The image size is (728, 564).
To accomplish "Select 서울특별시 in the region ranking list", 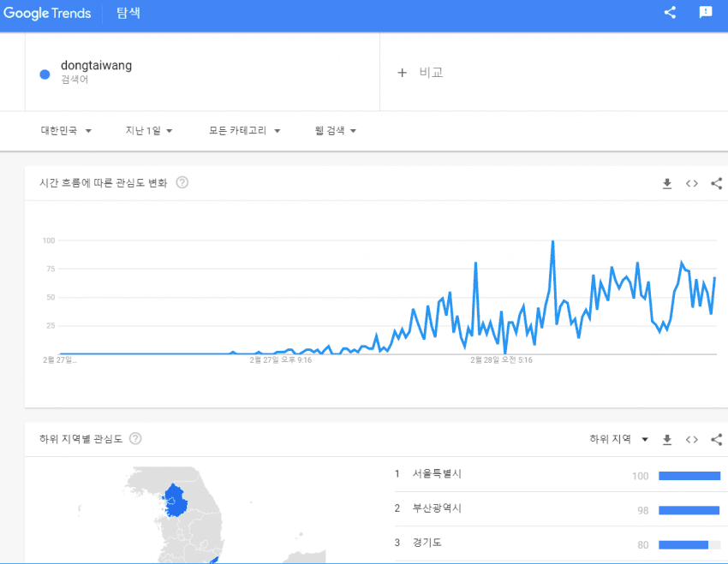I will [437, 474].
